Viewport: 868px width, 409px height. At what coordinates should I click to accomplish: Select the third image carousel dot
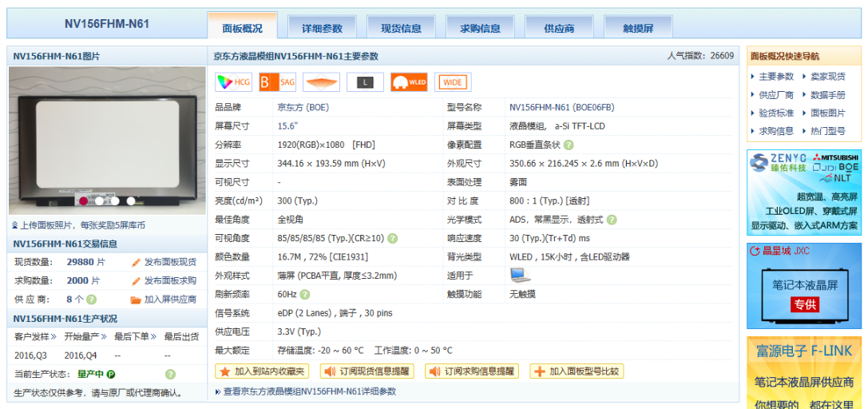[115, 201]
